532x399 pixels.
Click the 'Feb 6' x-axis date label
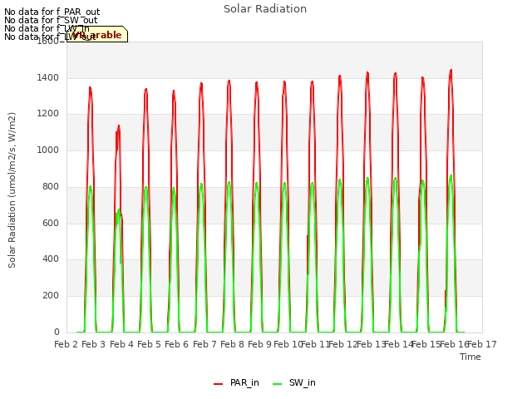(177, 344)
